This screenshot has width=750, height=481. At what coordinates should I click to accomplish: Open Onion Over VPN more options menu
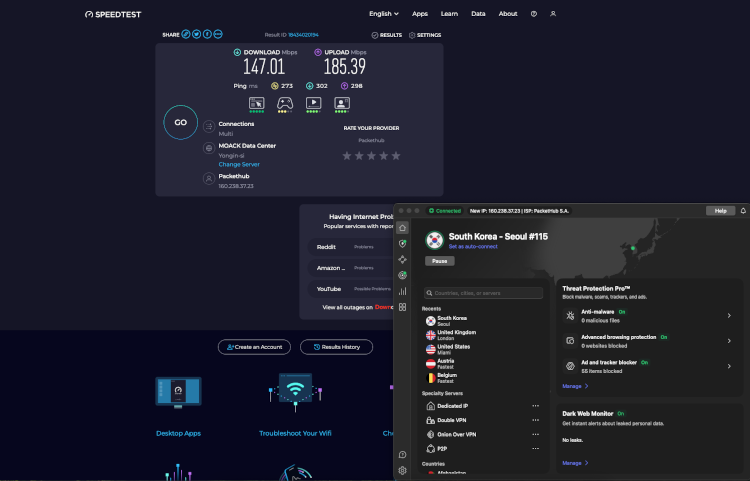535,435
